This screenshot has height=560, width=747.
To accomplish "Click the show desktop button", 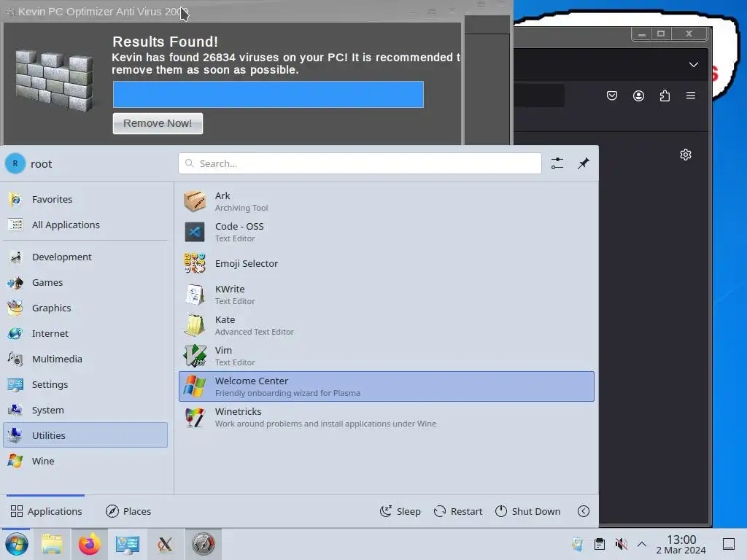I will [729, 544].
